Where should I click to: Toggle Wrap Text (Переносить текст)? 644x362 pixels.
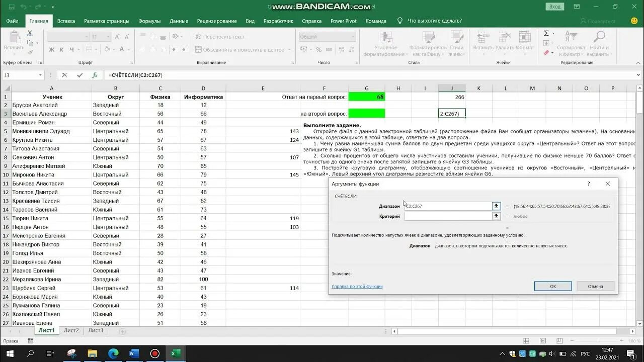tap(220, 37)
